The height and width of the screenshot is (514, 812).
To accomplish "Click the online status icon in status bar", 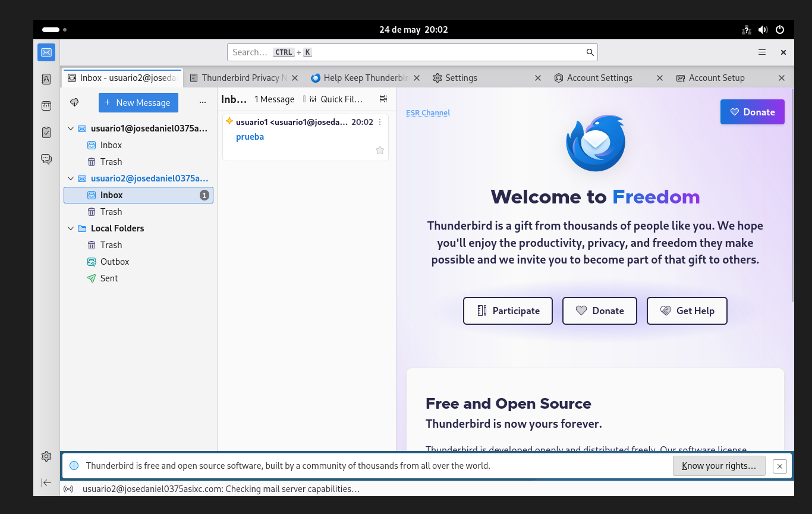I will (68, 489).
